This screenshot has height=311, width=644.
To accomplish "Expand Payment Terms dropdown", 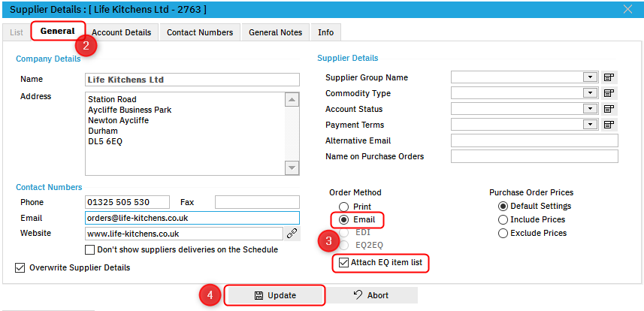I will (x=590, y=125).
